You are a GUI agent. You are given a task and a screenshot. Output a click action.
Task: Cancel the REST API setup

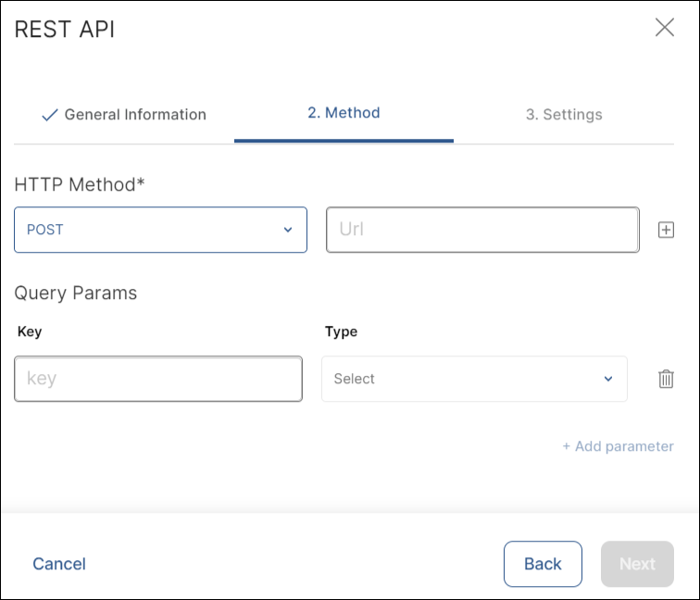59,564
